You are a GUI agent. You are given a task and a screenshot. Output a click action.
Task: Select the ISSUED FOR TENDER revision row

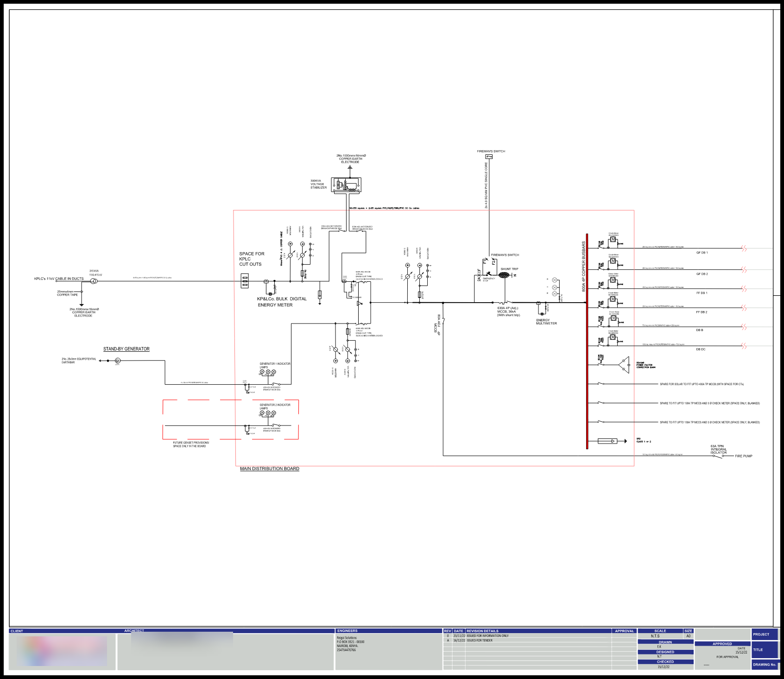coord(480,640)
